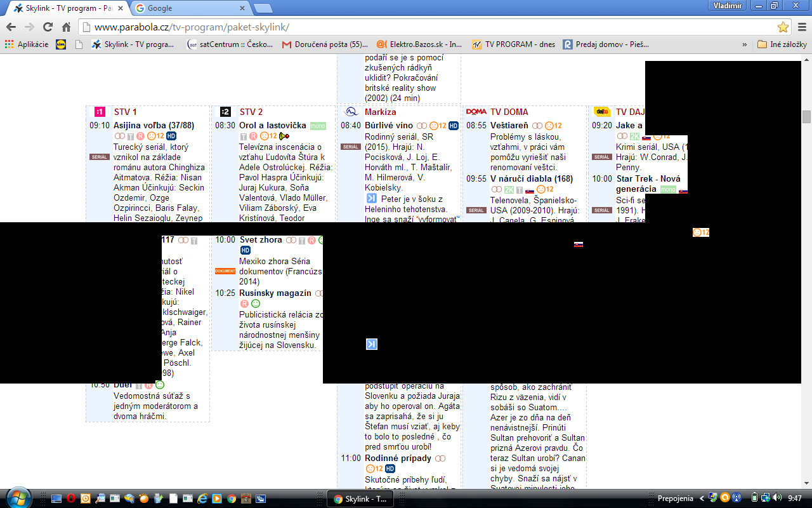
Task: Show hidden bookmarks with the chevron
Action: point(745,44)
